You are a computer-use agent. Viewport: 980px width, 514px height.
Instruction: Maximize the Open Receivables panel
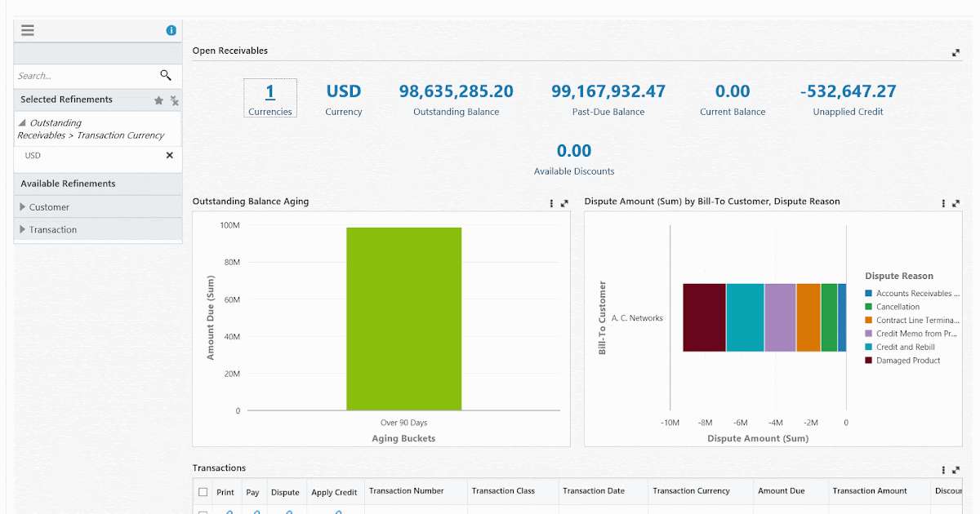955,52
